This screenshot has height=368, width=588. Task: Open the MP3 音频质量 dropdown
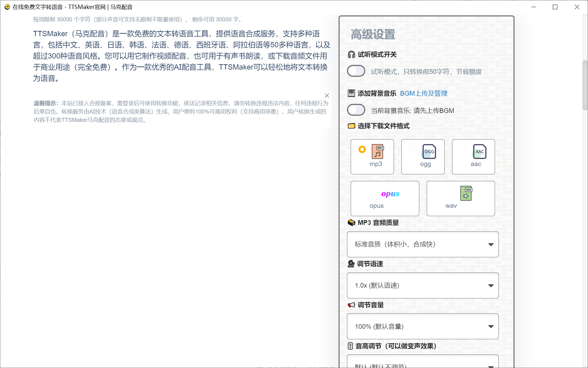point(423,244)
